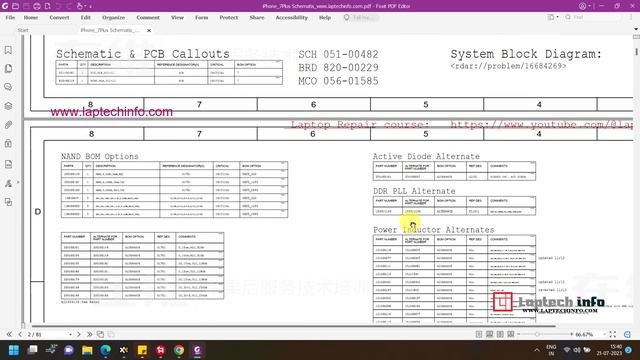Open the Share ribbon tab
This screenshot has width=640, height=360.
tap(257, 18)
